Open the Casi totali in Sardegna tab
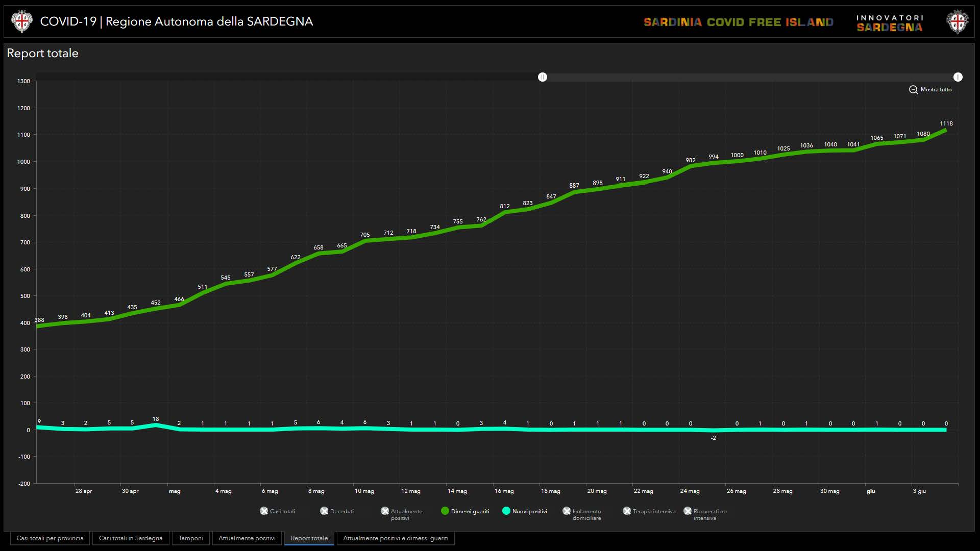Screen dimensions: 980x551 point(131,538)
